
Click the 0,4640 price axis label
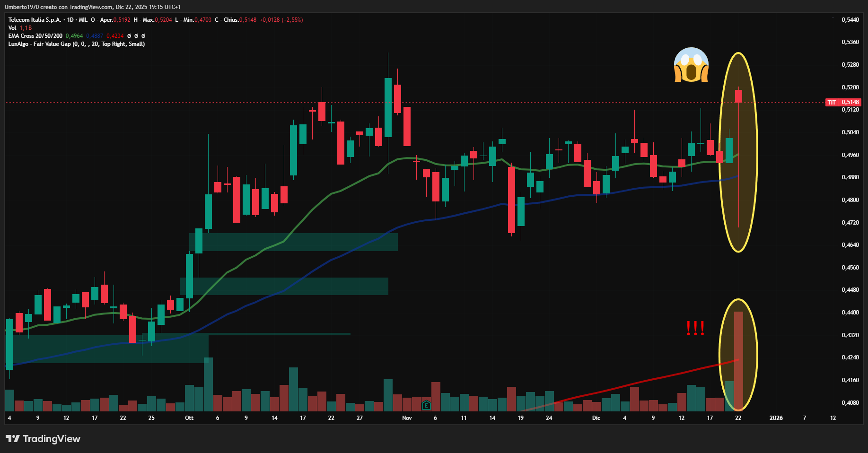[850, 245]
